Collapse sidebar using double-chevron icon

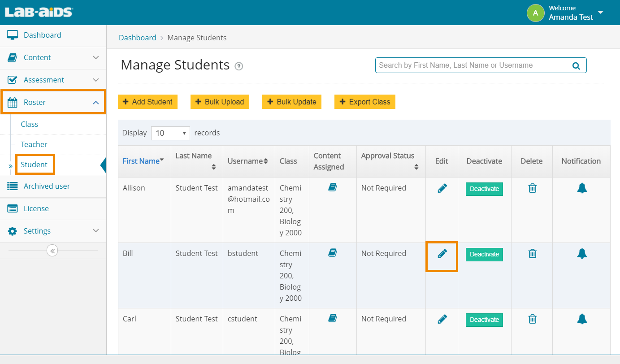pyautogui.click(x=52, y=251)
